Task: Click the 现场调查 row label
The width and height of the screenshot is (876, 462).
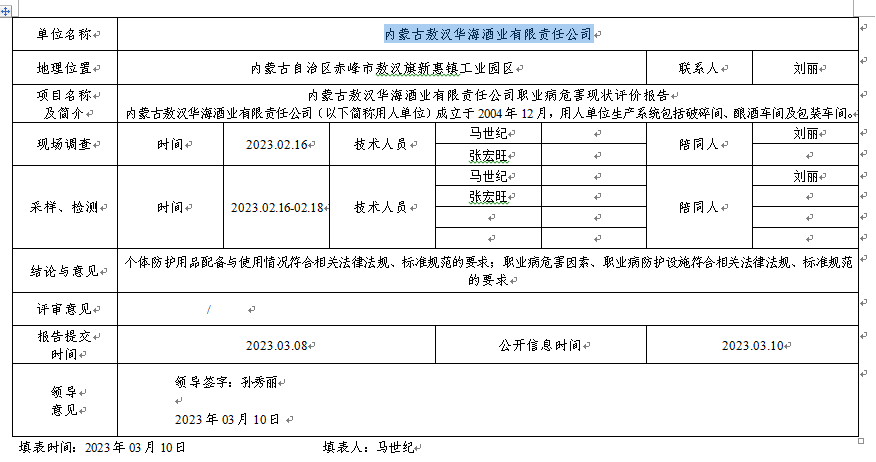Action: pos(64,144)
